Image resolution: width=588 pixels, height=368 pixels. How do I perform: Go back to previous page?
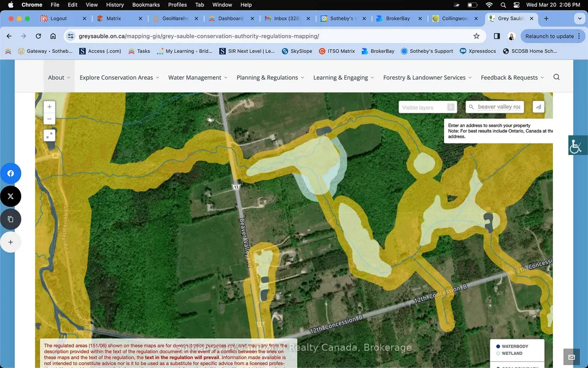[x=9, y=36]
